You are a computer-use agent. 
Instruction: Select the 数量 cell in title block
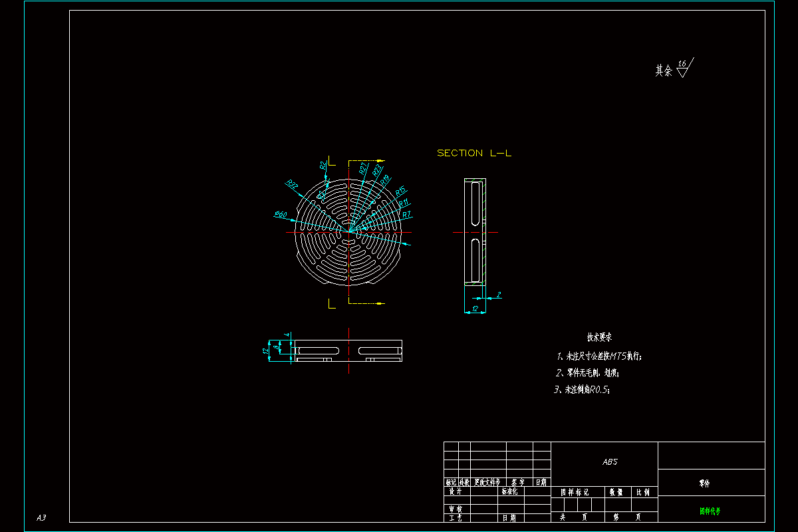tap(616, 493)
